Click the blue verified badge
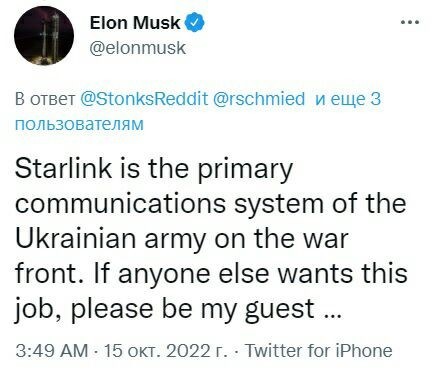This screenshot has width=436, height=381. (195, 23)
